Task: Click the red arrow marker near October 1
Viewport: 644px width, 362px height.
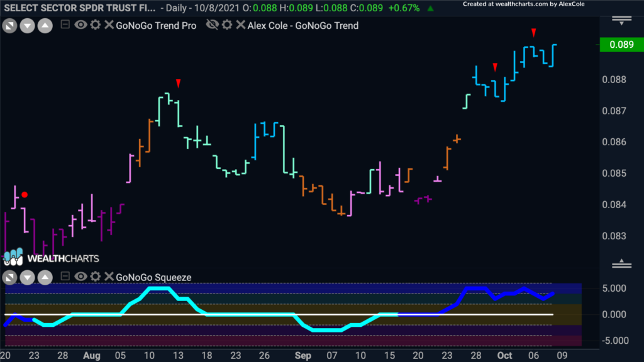Action: [x=496, y=67]
